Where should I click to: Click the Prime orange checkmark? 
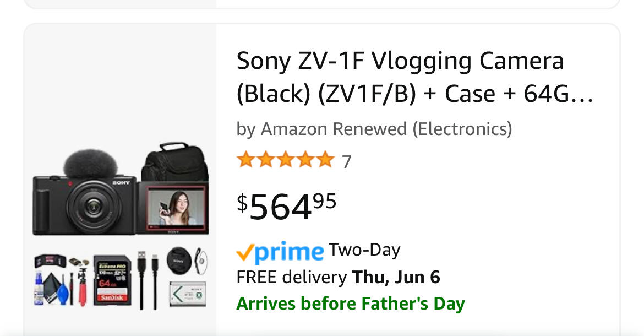[x=244, y=253]
